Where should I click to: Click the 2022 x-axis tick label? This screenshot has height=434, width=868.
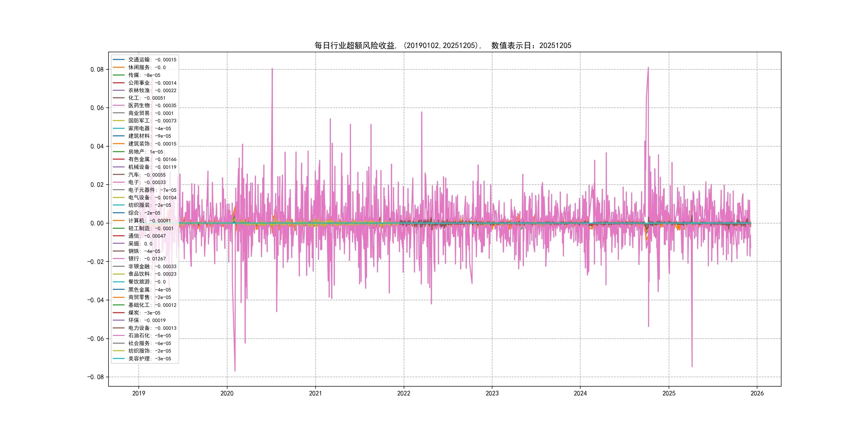(x=404, y=393)
